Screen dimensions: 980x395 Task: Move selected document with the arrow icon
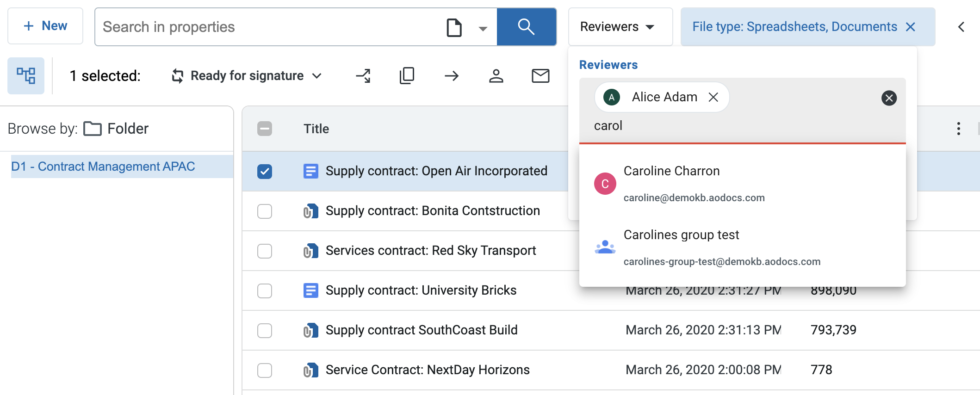coord(452,75)
